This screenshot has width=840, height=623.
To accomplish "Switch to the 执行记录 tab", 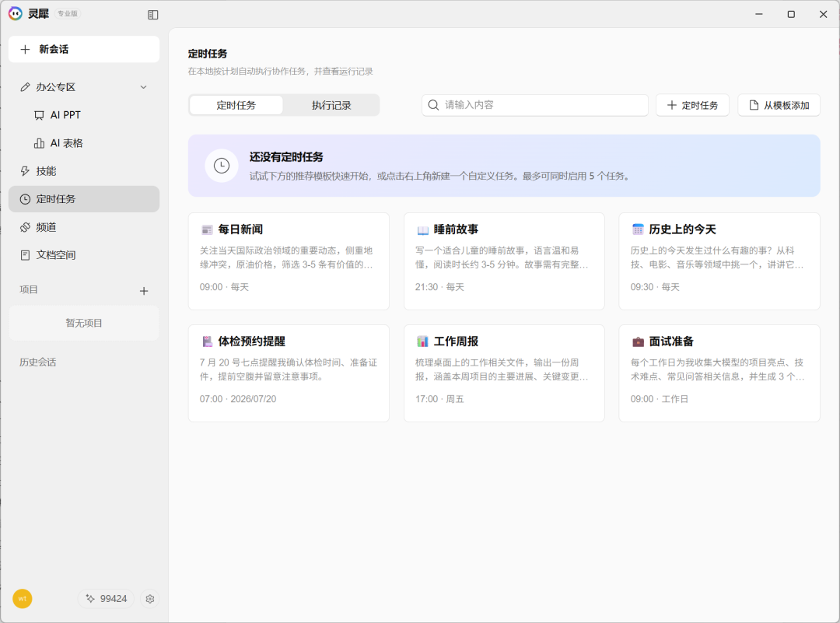I will (331, 106).
